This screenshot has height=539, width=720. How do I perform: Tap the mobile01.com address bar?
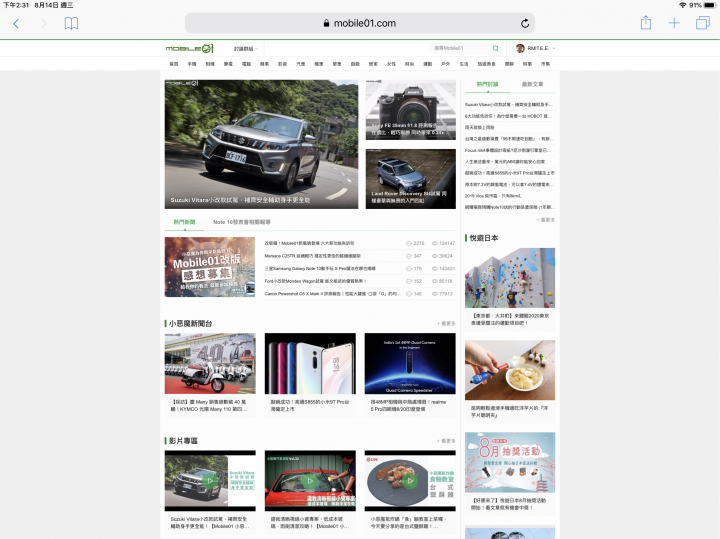click(360, 23)
